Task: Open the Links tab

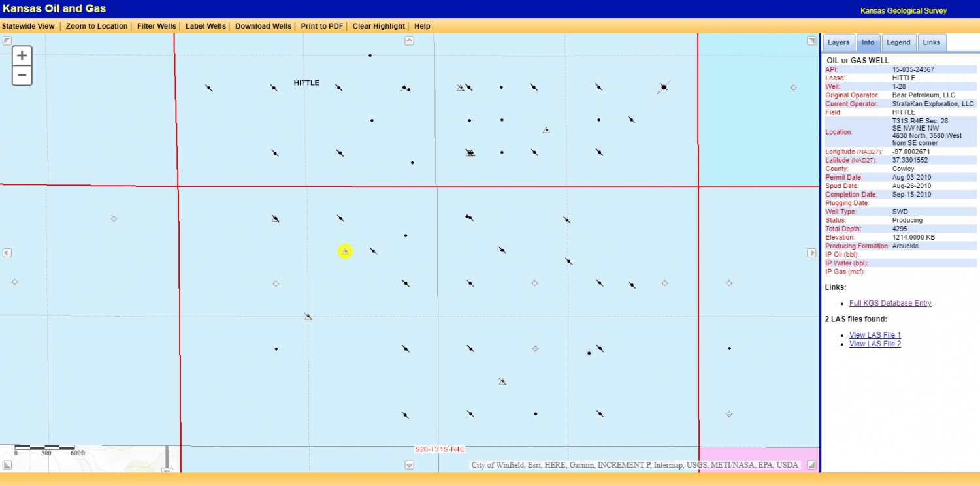Action: (931, 42)
